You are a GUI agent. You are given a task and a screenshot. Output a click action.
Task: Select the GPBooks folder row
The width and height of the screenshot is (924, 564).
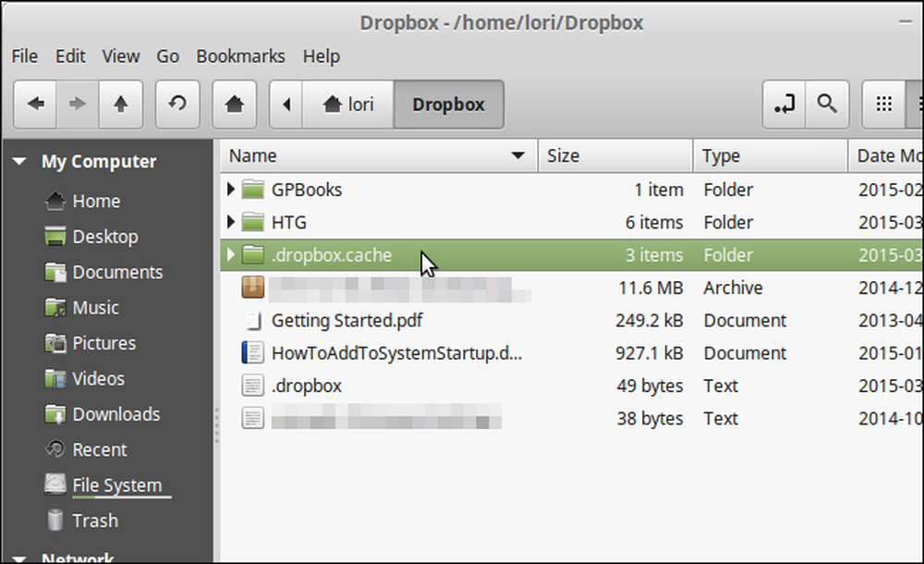click(572, 190)
